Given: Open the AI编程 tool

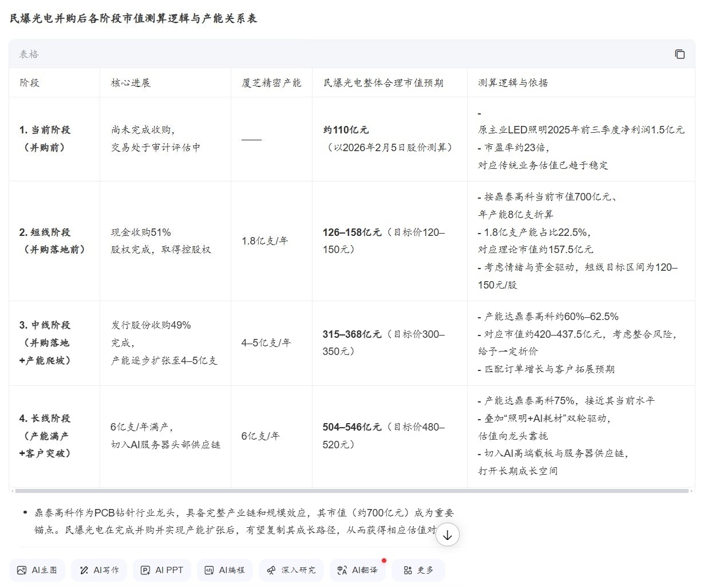Looking at the screenshot, I should click(x=224, y=570).
